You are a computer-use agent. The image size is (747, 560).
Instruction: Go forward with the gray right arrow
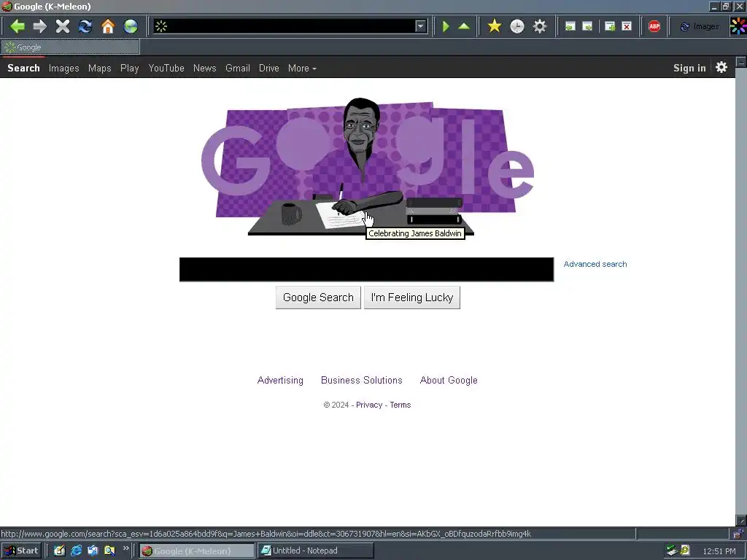(40, 26)
